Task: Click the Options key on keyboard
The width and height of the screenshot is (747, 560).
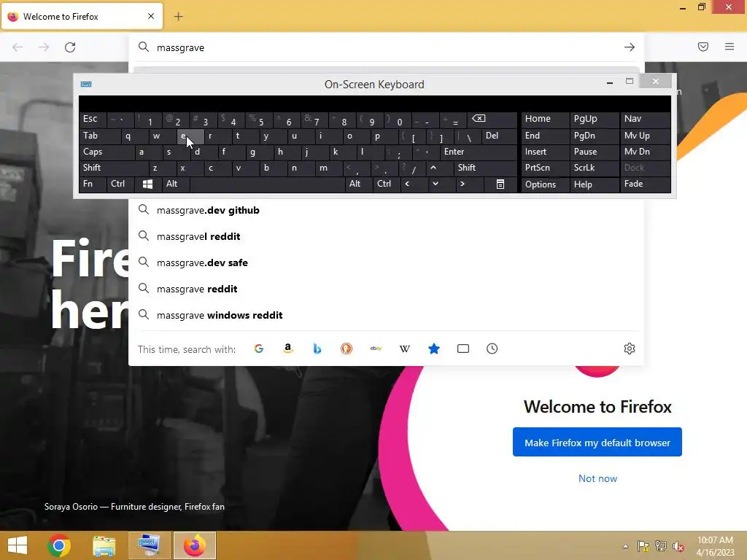Action: click(x=545, y=184)
